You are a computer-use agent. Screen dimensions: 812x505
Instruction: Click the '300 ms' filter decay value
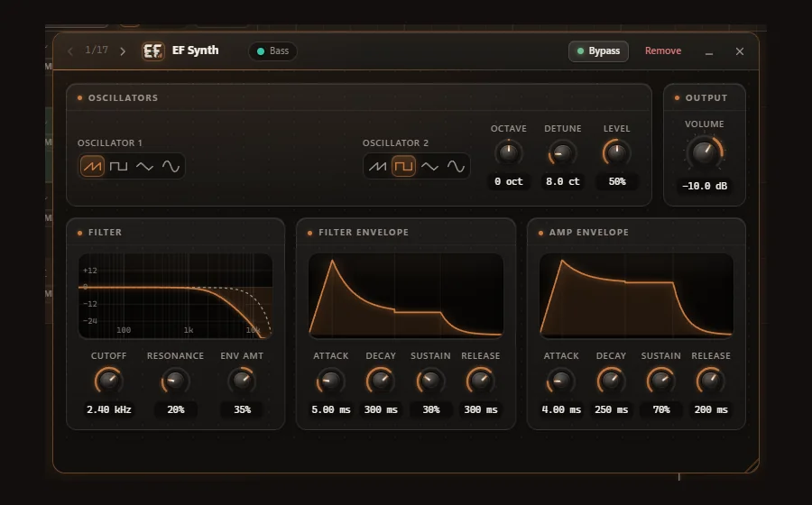click(x=381, y=409)
